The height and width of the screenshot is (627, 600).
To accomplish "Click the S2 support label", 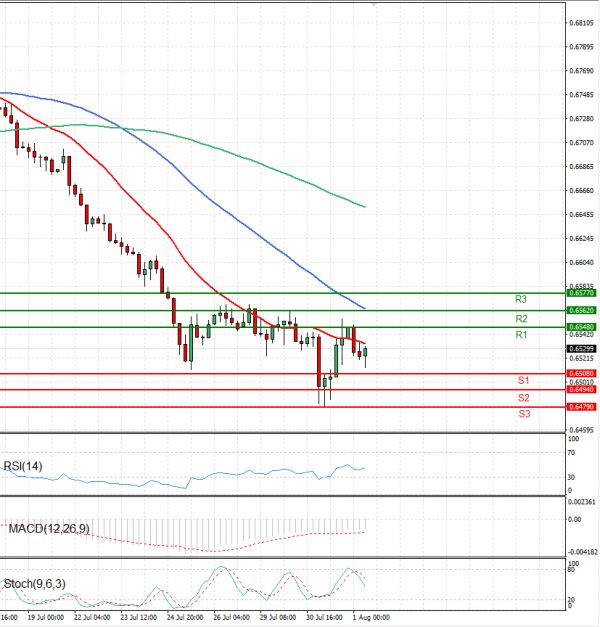I will (x=523, y=398).
